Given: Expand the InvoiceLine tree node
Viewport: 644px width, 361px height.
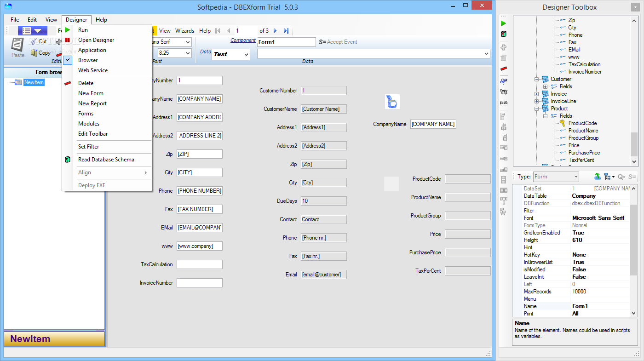Looking at the screenshot, I should coord(536,101).
